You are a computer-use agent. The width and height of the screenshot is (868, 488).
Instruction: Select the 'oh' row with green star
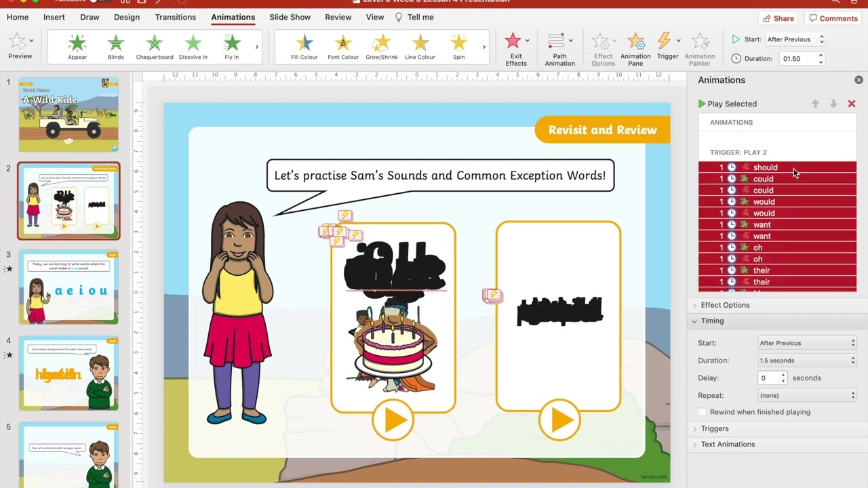[777, 247]
